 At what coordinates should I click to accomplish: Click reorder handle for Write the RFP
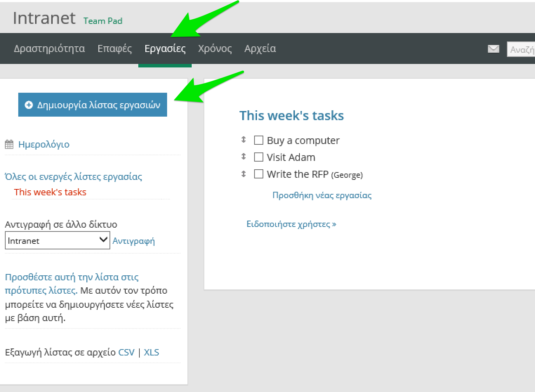(x=244, y=174)
